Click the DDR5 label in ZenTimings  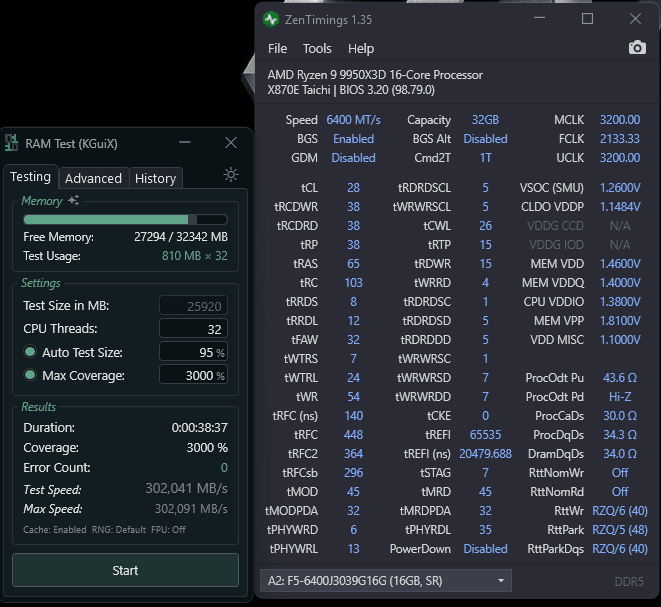coord(629,582)
